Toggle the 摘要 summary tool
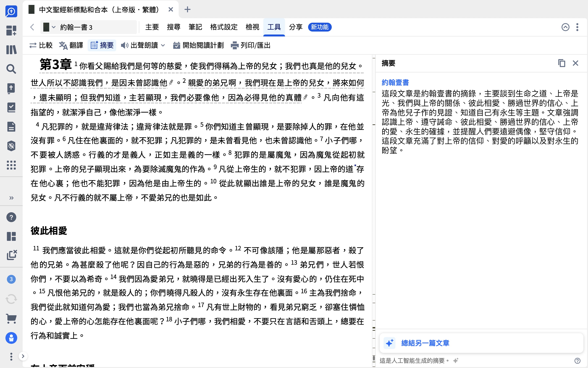The image size is (588, 368). click(x=102, y=45)
